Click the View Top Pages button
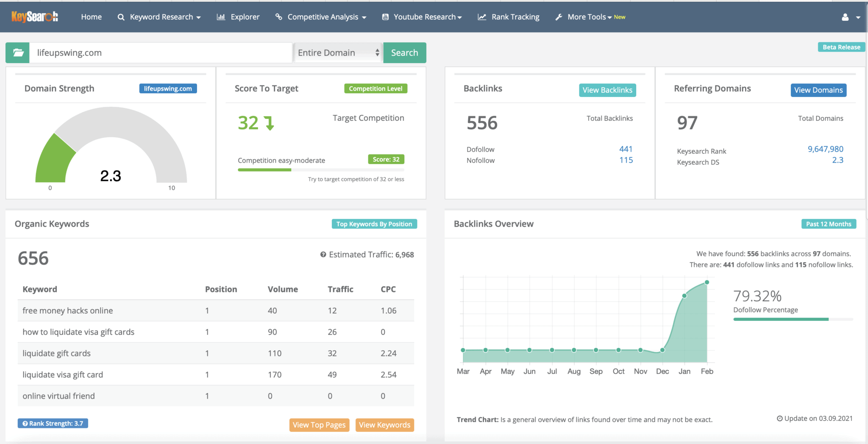Image resolution: width=868 pixels, height=444 pixels. 319,425
